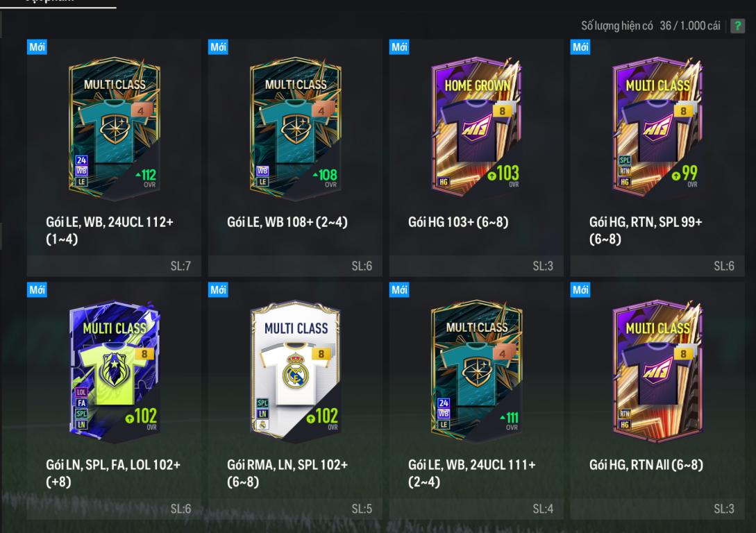The image size is (756, 533).
Task: Click the Gói LN, SPL, FA, LOL 102+ title
Action: [x=113, y=473]
